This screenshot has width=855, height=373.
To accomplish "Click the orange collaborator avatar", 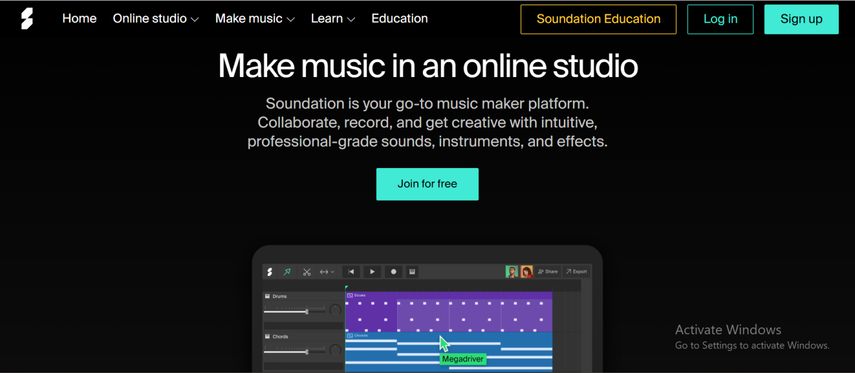I will pyautogui.click(x=526, y=272).
